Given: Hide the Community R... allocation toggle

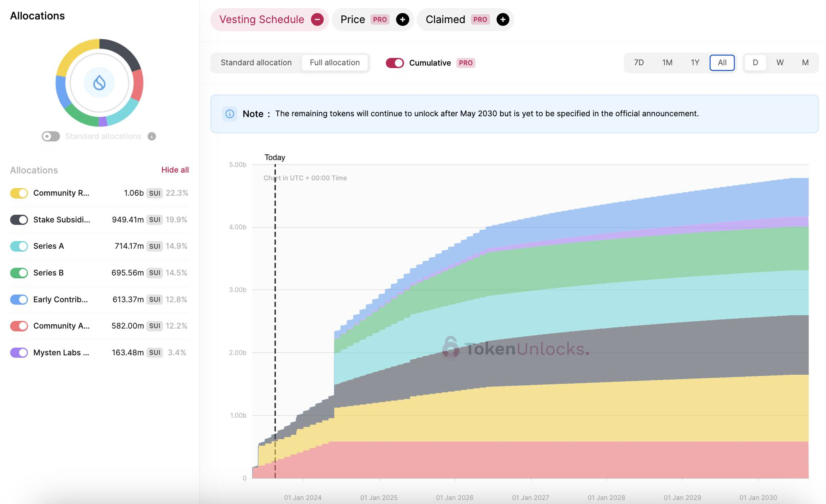Looking at the screenshot, I should [x=19, y=193].
